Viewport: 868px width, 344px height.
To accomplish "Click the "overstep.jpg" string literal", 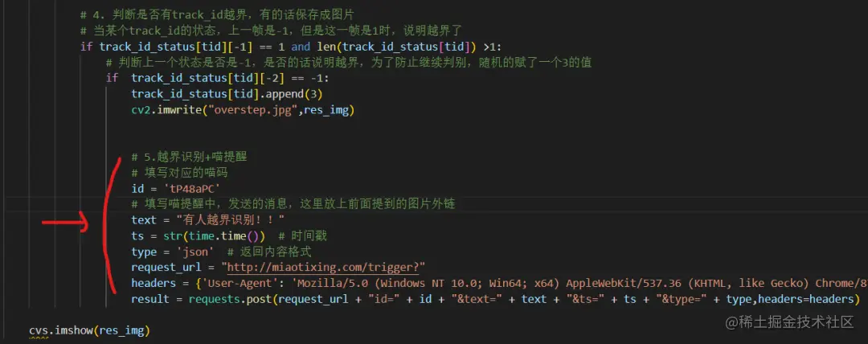I will pyautogui.click(x=252, y=109).
